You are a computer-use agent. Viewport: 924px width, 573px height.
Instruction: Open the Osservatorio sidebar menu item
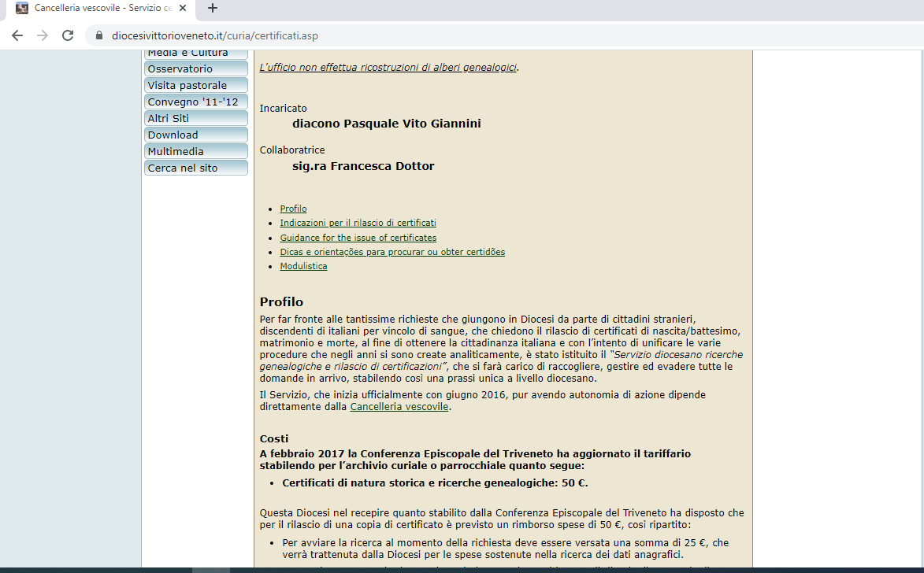tap(195, 68)
